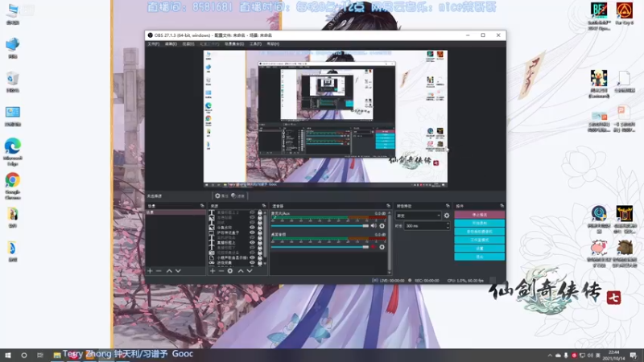Select the scene entry in Scenes list

[175, 212]
